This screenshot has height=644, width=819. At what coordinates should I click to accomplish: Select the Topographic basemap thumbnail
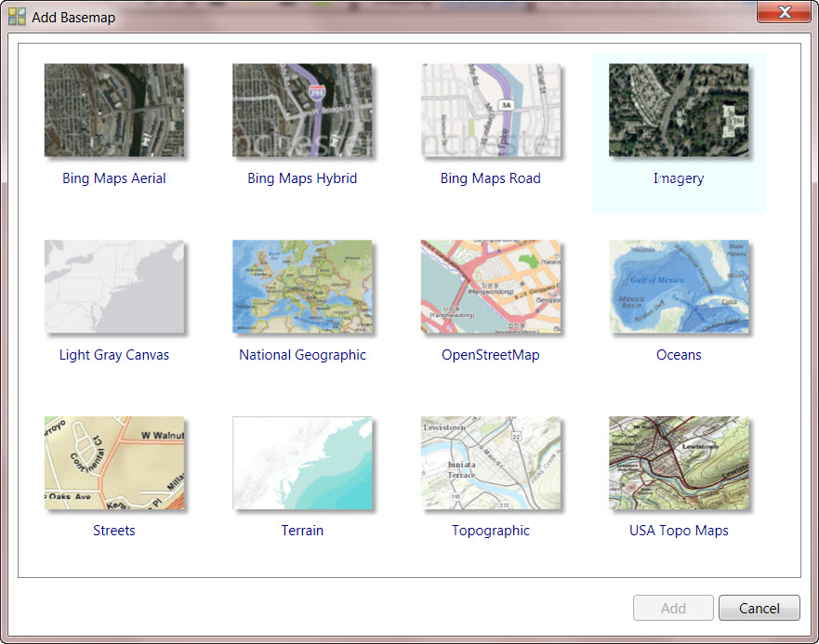[x=491, y=463]
